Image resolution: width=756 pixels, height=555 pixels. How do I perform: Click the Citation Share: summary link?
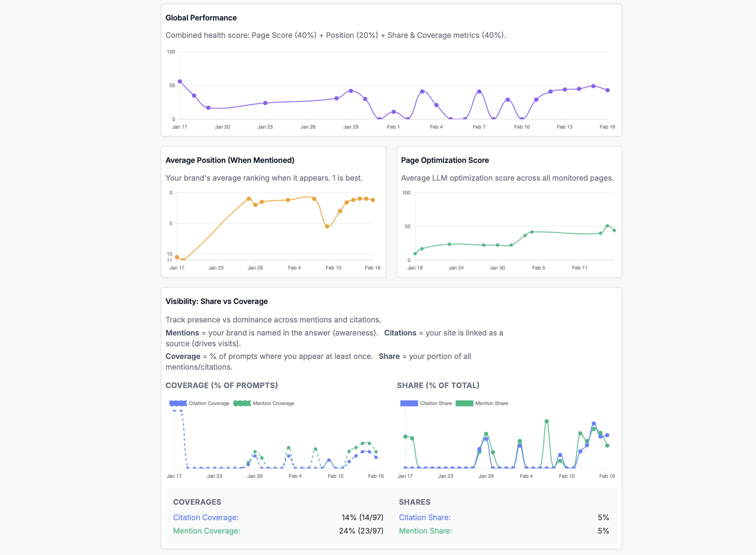(425, 517)
